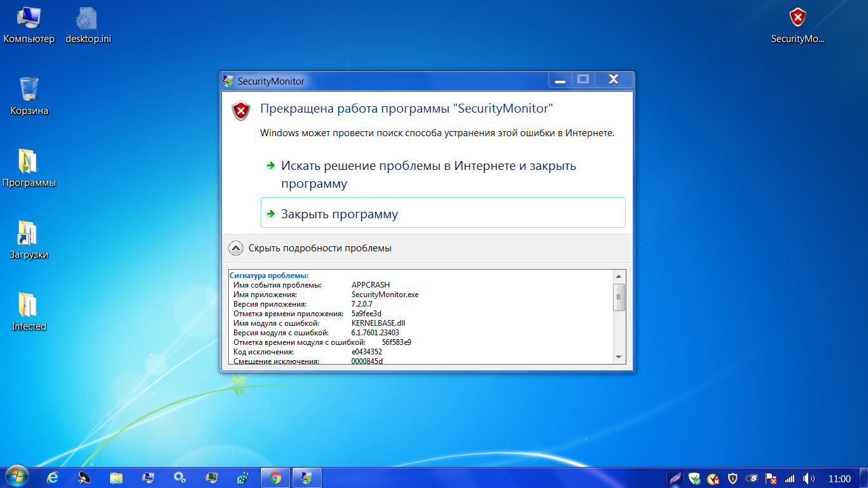This screenshot has height=488, width=868.
Task: Select the Загрузки shortcut folder icon
Action: (29, 241)
